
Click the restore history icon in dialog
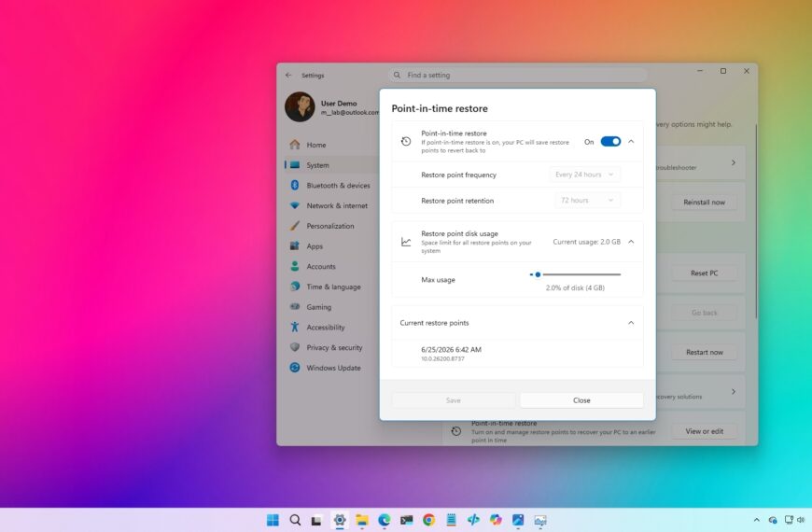pyautogui.click(x=406, y=142)
